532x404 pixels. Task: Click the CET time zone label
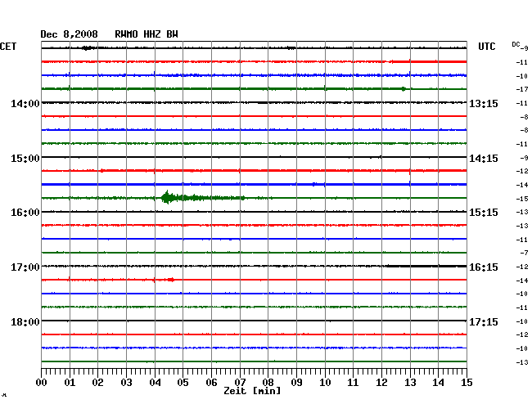click(8, 47)
